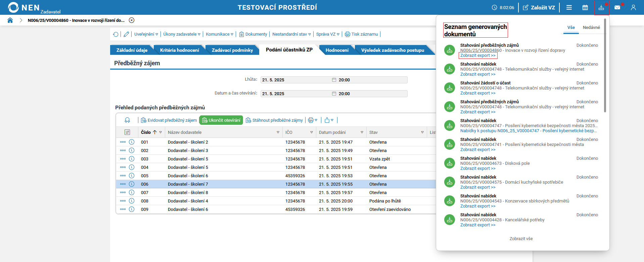Click the refresh icon in record toolbar
Viewport: 644px width, 262px height.
tap(116, 34)
